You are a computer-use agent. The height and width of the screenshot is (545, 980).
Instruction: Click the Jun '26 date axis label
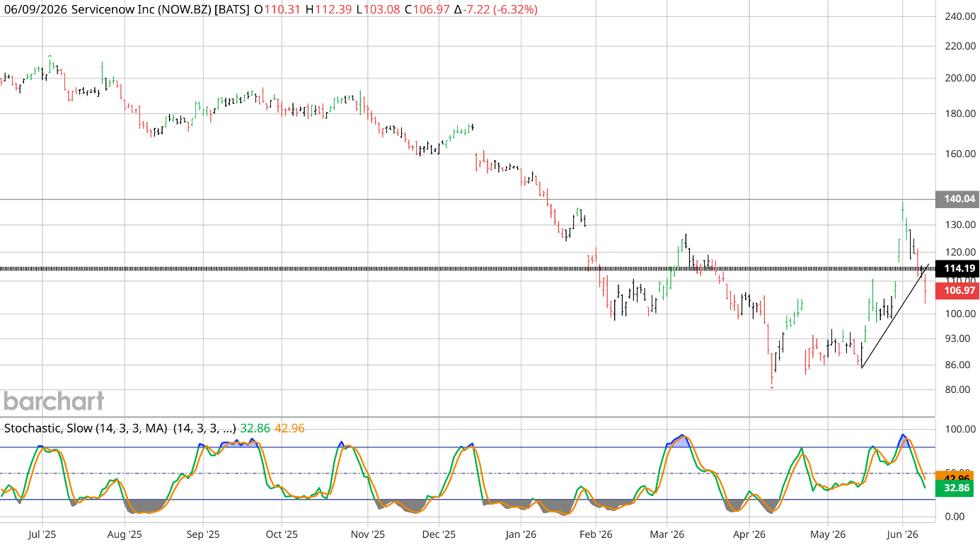coord(902,534)
